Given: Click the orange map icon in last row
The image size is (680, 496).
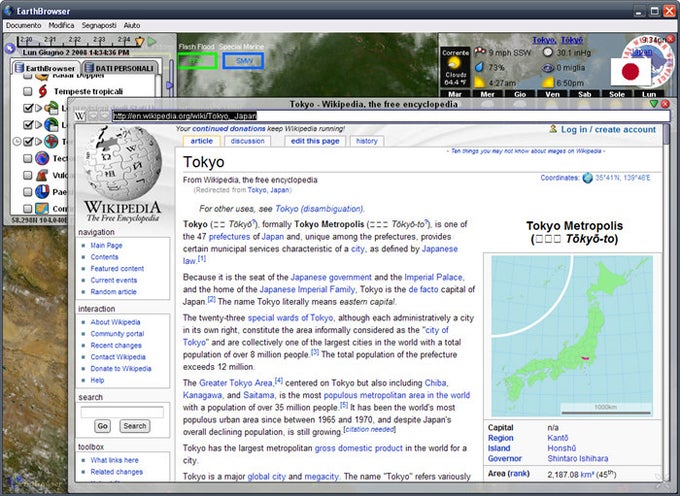Looking at the screenshot, I should click(x=42, y=209).
